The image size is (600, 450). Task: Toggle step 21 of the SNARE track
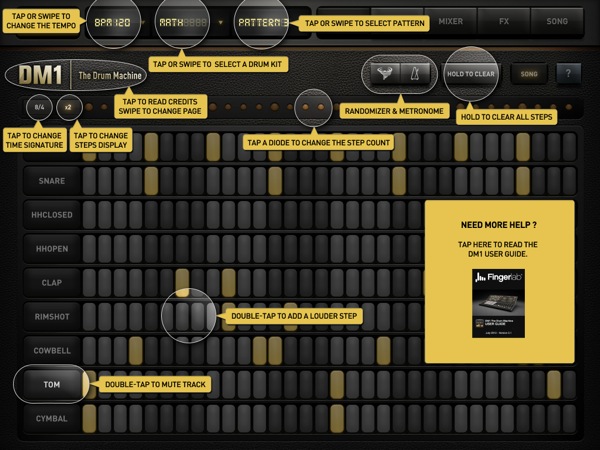click(399, 181)
